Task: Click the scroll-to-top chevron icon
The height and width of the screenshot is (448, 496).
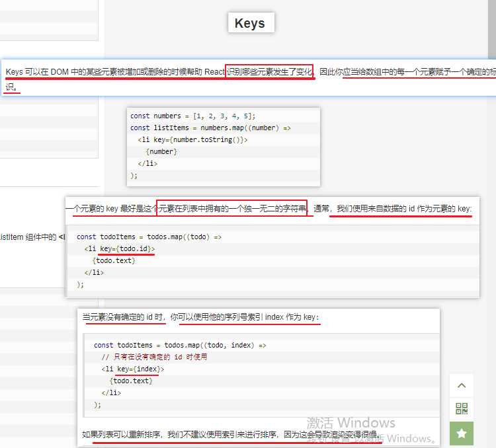Action: tap(462, 385)
